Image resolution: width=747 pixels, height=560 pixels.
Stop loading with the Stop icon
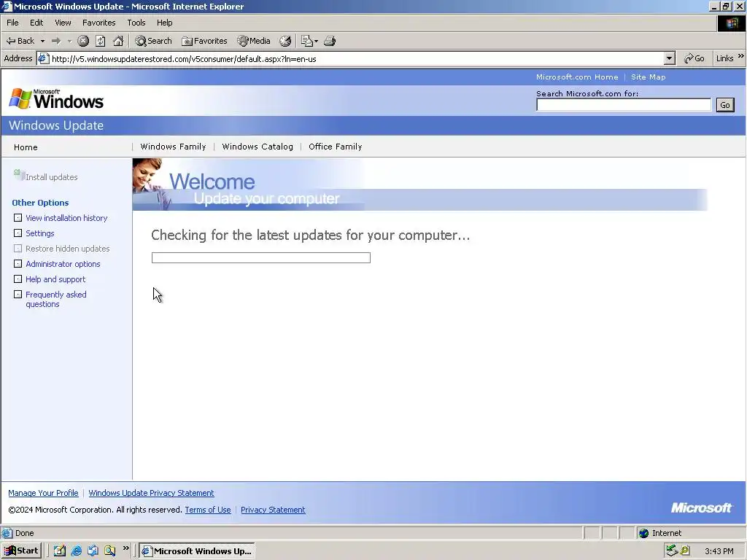click(x=83, y=41)
